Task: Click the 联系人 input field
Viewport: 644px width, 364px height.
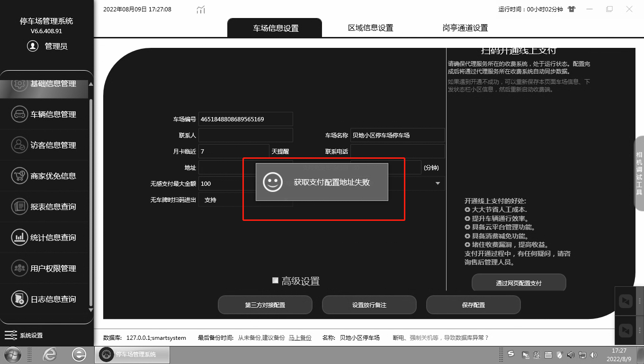Action: coord(246,135)
